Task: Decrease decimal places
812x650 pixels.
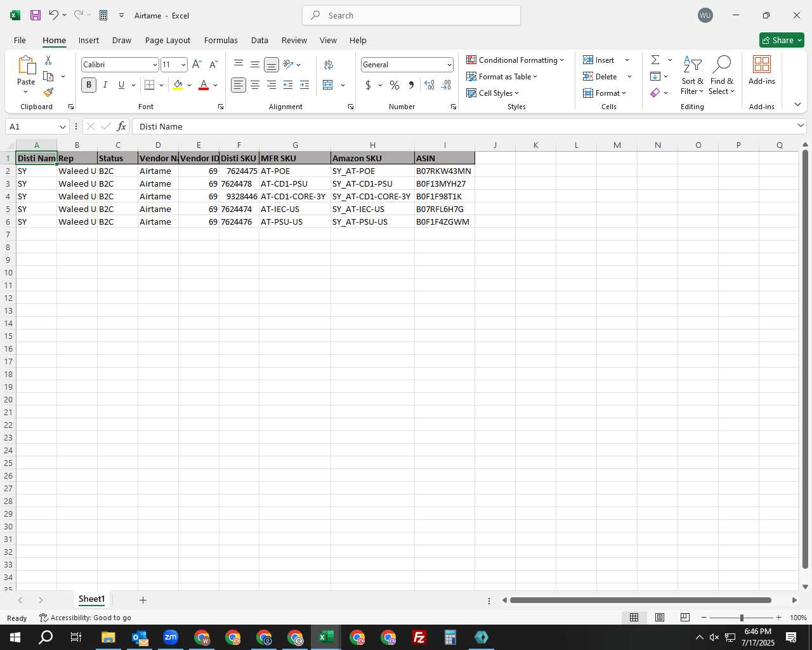Action: [446, 85]
